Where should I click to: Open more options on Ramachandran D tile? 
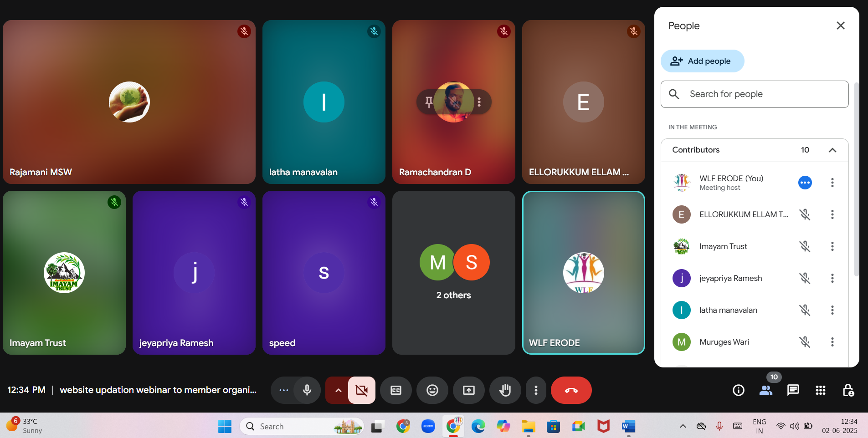[x=479, y=102]
